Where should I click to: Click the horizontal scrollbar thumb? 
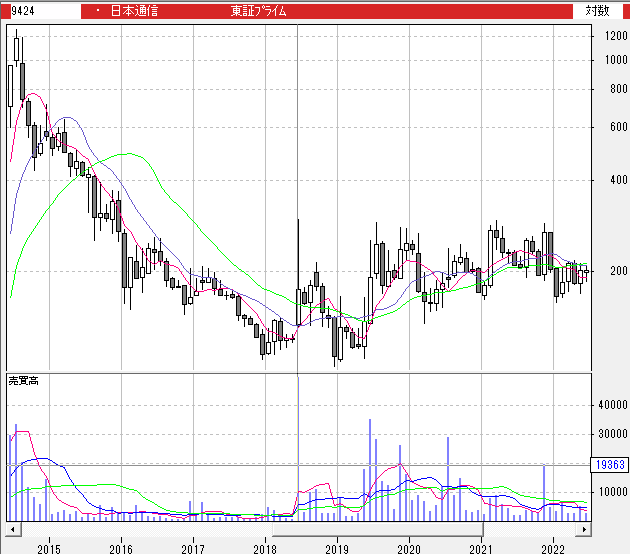click(378, 529)
